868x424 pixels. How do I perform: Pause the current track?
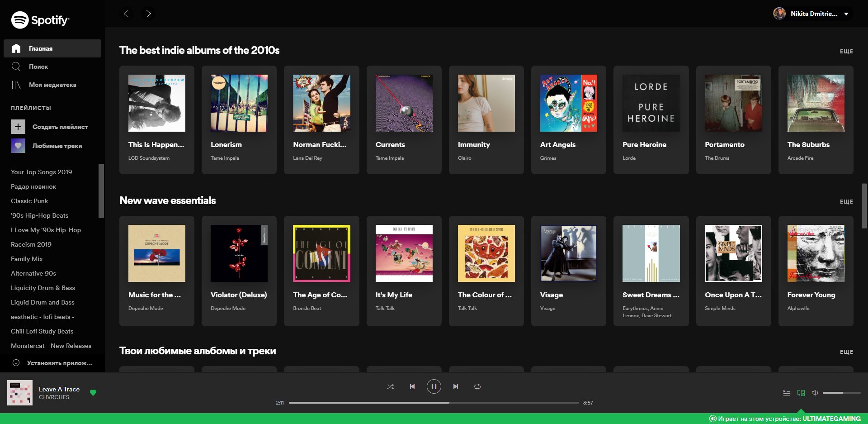434,386
